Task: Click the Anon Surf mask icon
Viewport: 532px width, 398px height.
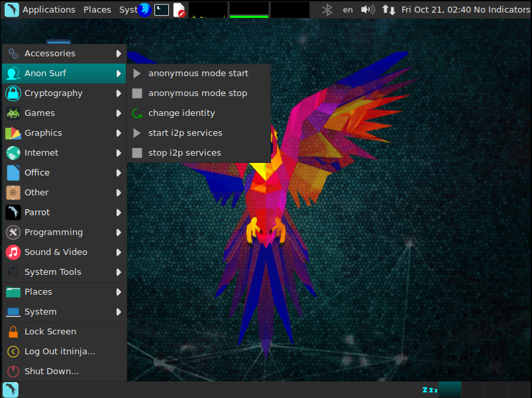Action: pyautogui.click(x=13, y=74)
